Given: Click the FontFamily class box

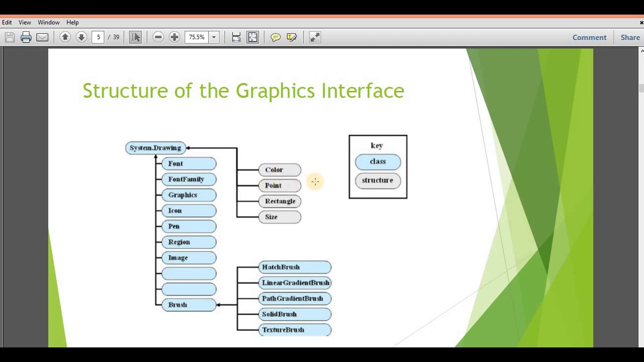Looking at the screenshot, I should coord(189,179).
